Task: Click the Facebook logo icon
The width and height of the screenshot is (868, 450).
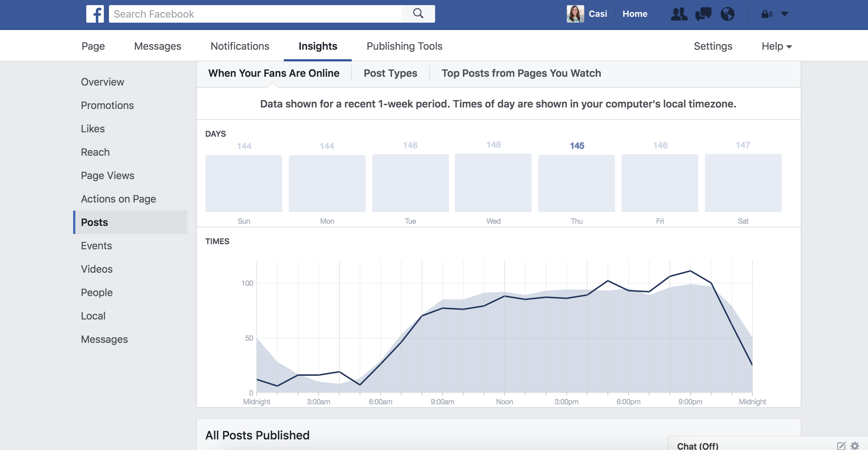Action: pos(95,14)
